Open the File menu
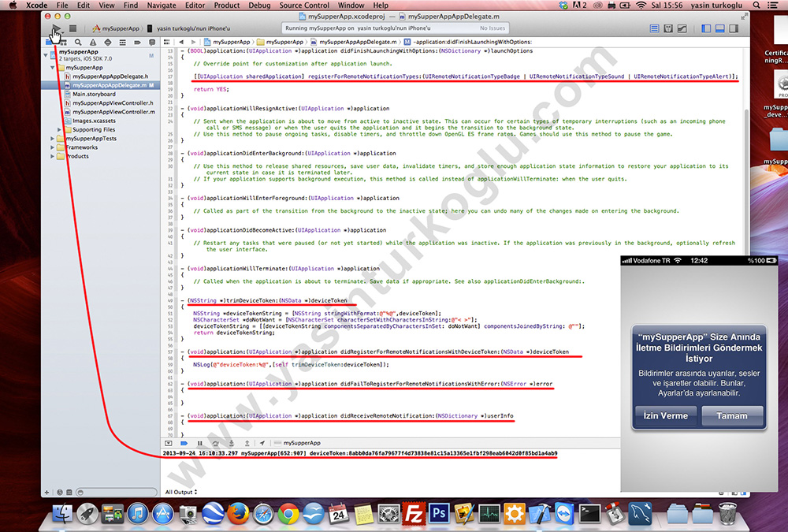 [62, 5]
